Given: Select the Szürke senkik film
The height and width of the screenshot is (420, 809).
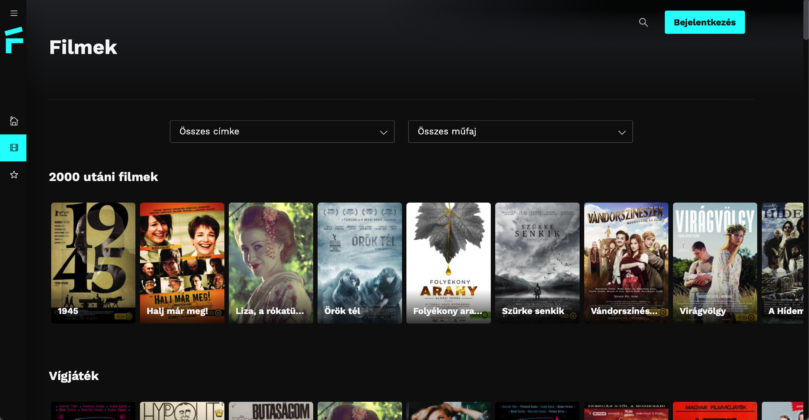Looking at the screenshot, I should [537, 262].
